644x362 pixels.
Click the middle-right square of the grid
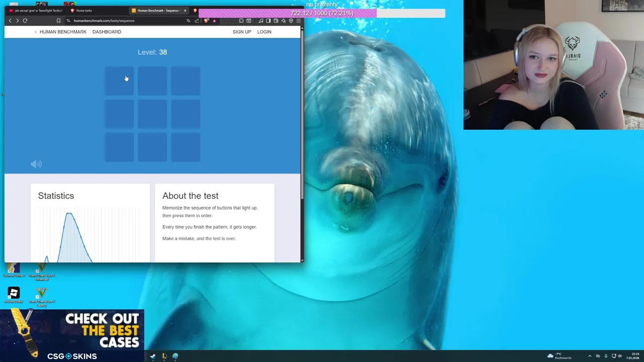coord(186,114)
